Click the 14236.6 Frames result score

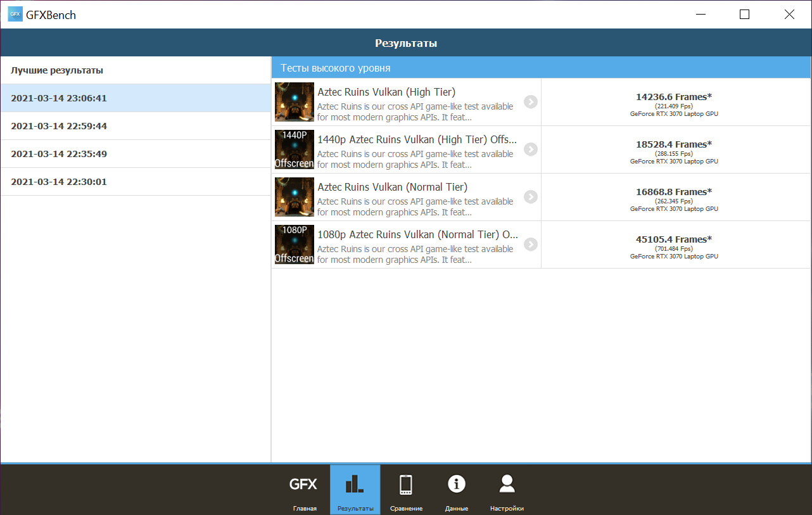click(674, 97)
